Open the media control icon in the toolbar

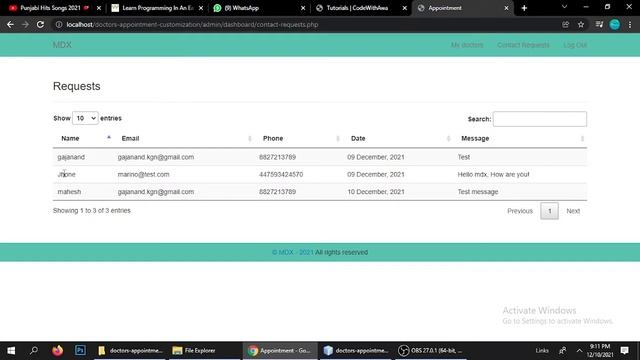(599, 24)
